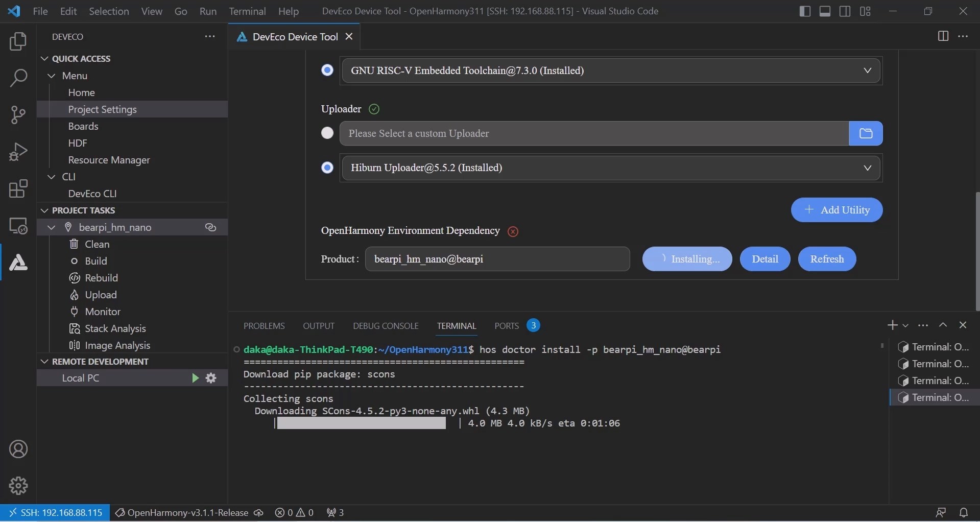
Task: Collapse the QUICK ACCESS section
Action: click(44, 59)
